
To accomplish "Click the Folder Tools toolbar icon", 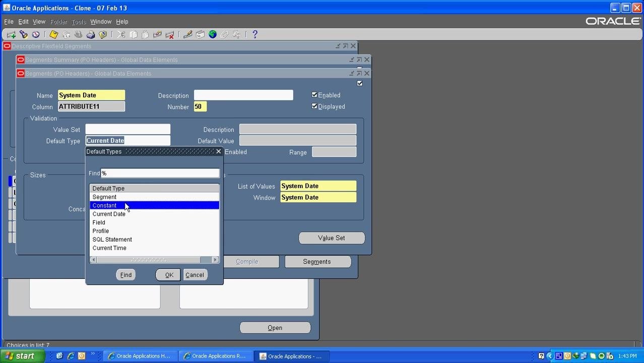I will [x=237, y=35].
